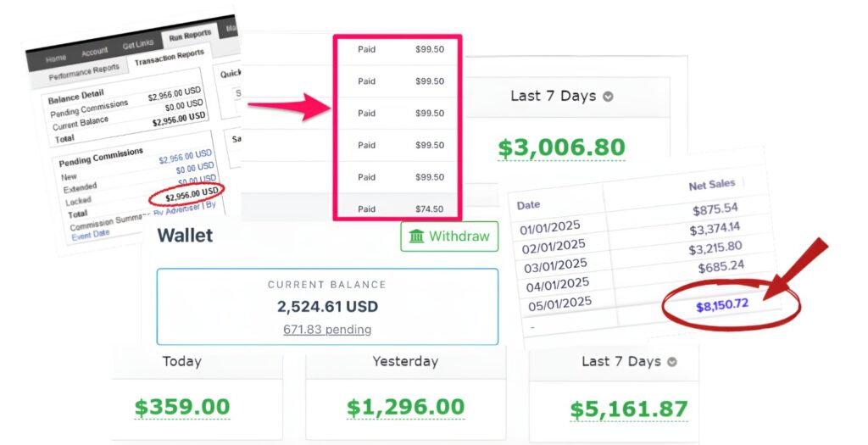
Task: Open the bottom Last 7 Days dropdown arrow
Action: [x=672, y=362]
